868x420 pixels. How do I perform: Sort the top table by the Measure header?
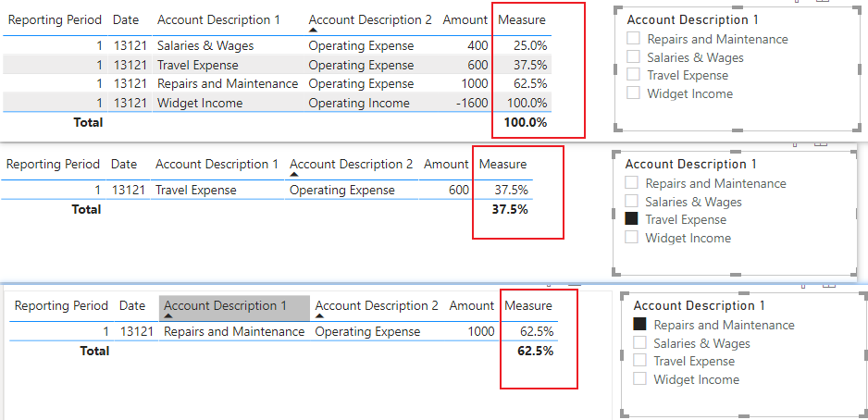(522, 20)
